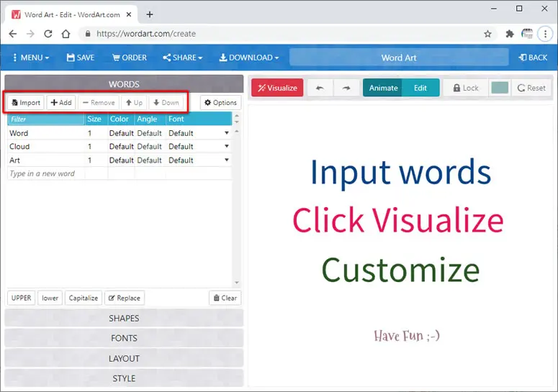Click the Import words button
Screen dimensions: 558x392
pyautogui.click(x=26, y=103)
